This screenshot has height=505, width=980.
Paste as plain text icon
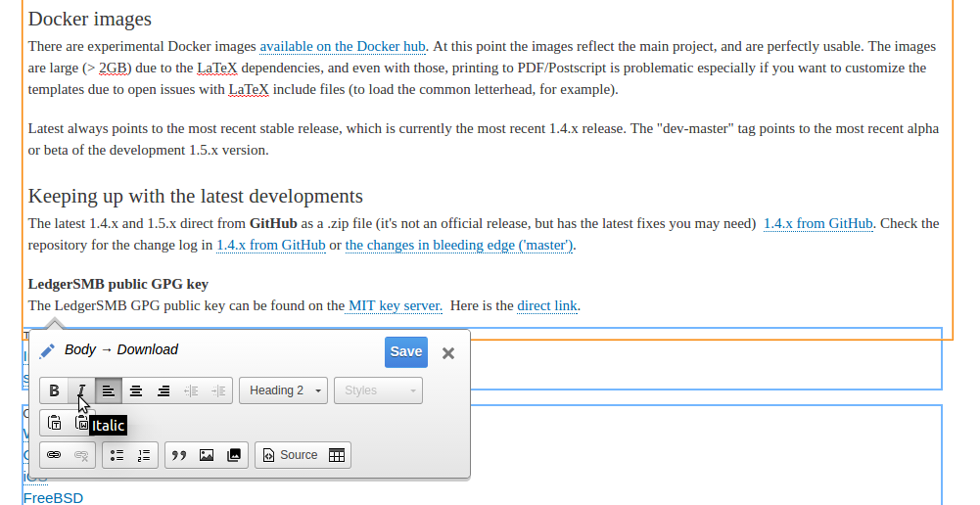tap(55, 423)
